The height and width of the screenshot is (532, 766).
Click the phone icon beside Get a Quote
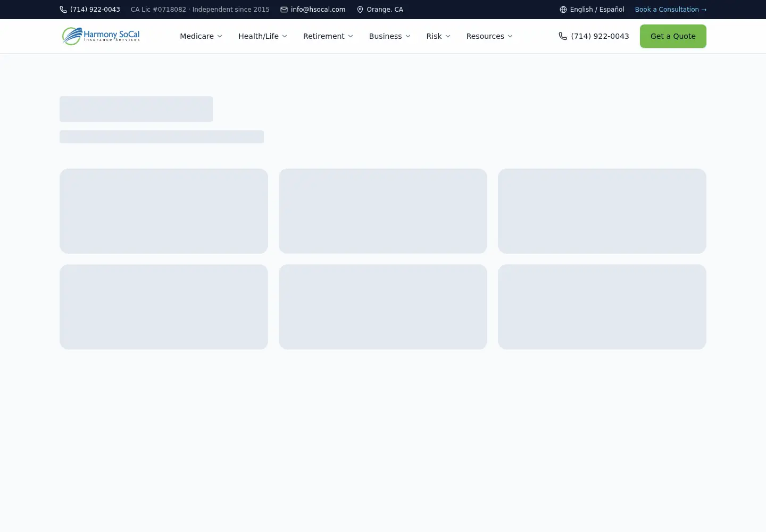pos(563,36)
